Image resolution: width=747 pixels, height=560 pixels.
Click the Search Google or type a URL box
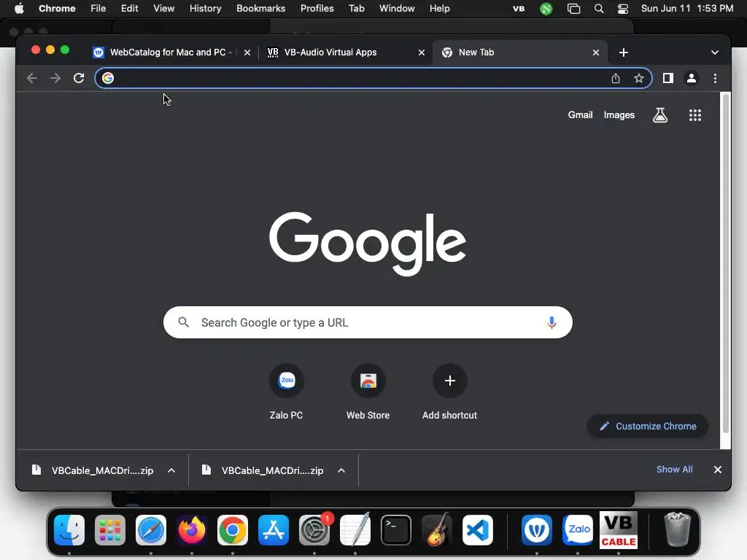[368, 322]
